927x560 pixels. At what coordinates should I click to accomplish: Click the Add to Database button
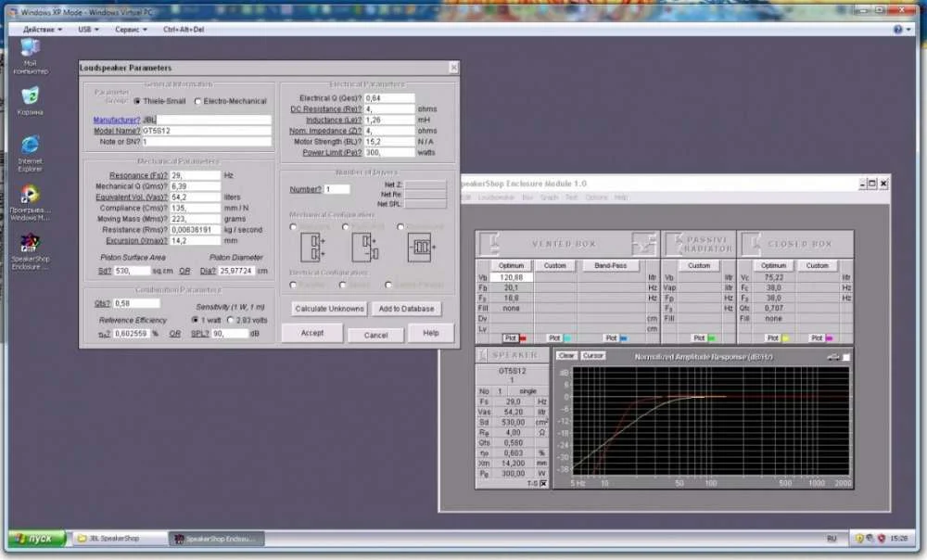tap(405, 308)
